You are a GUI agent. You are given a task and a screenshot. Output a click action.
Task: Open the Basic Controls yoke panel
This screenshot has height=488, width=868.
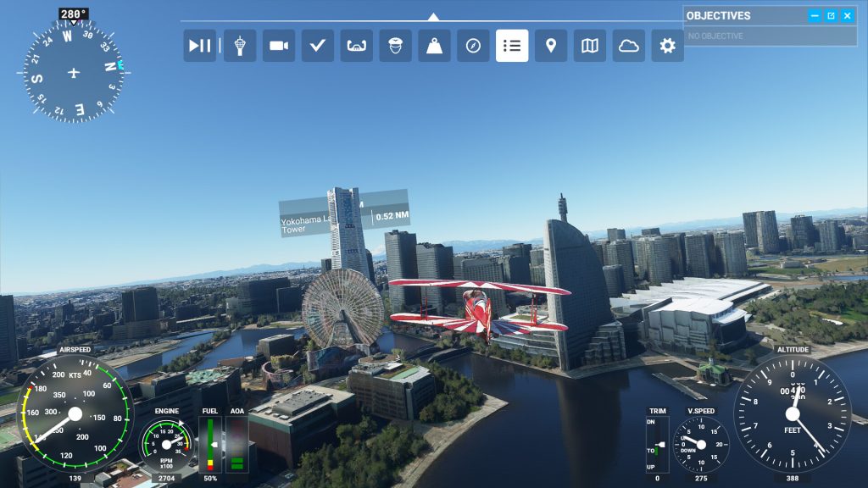[356, 46]
